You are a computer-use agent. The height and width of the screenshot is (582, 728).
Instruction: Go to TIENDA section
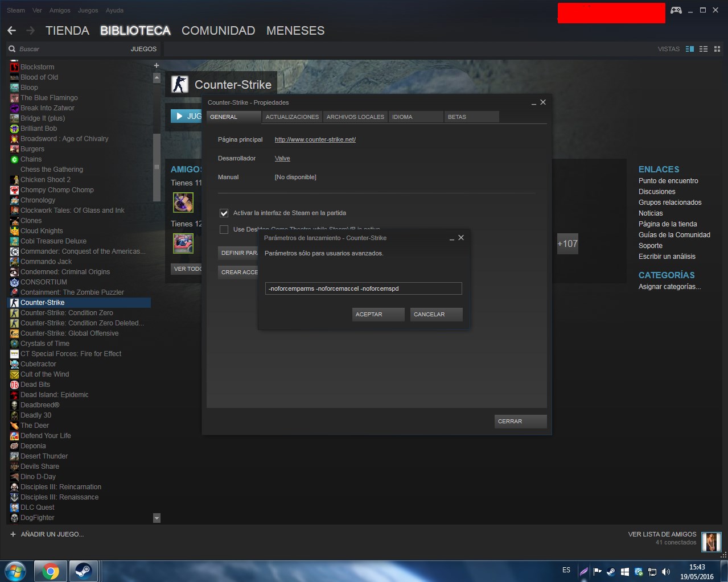click(67, 31)
